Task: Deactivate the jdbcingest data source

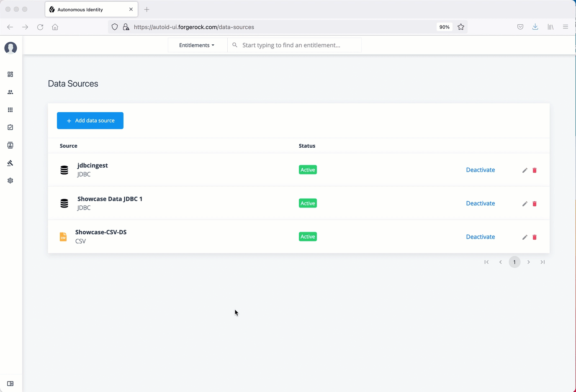Action: (480, 170)
